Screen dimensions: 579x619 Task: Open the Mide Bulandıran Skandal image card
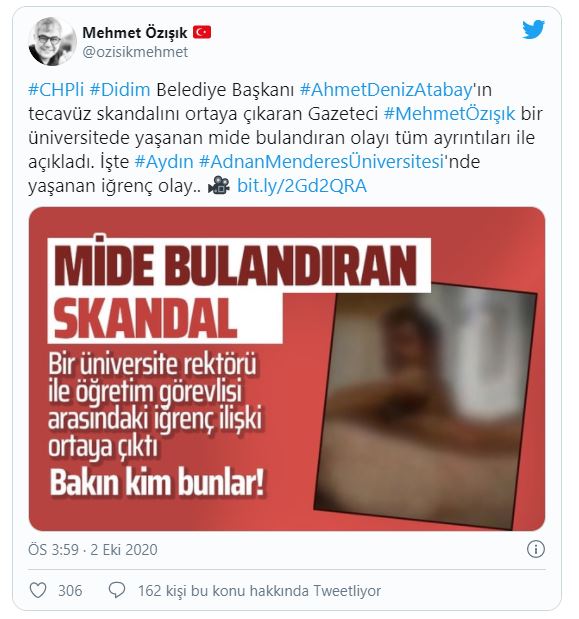pyautogui.click(x=287, y=369)
